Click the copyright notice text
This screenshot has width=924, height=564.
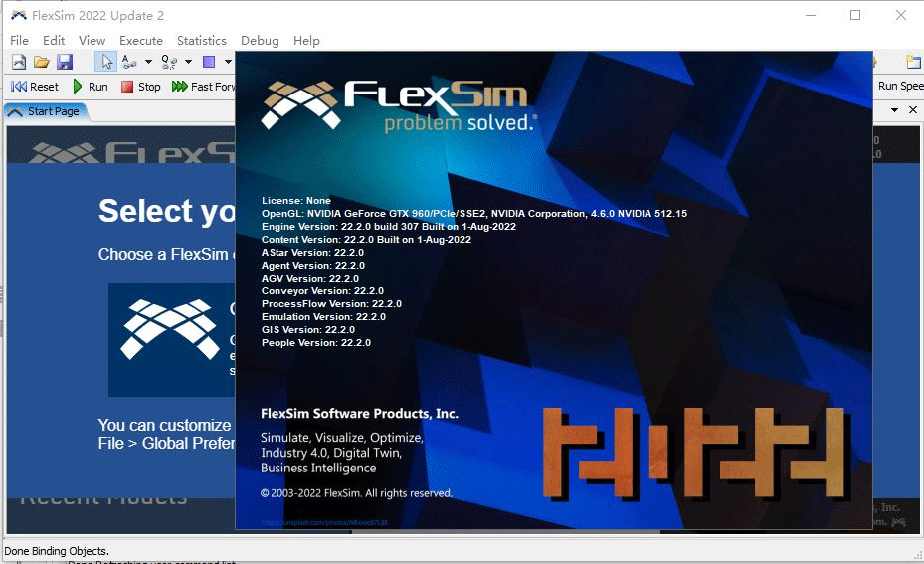click(x=356, y=493)
